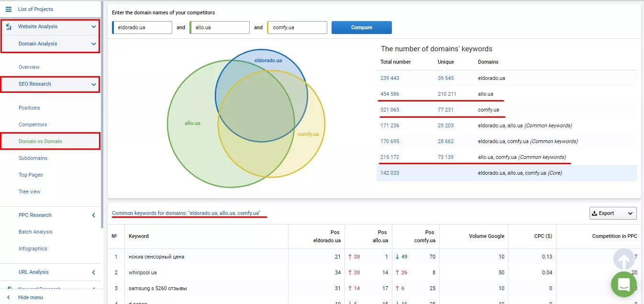This screenshot has height=304, width=644.
Task: Select Competitors in the sidebar
Action: click(33, 124)
